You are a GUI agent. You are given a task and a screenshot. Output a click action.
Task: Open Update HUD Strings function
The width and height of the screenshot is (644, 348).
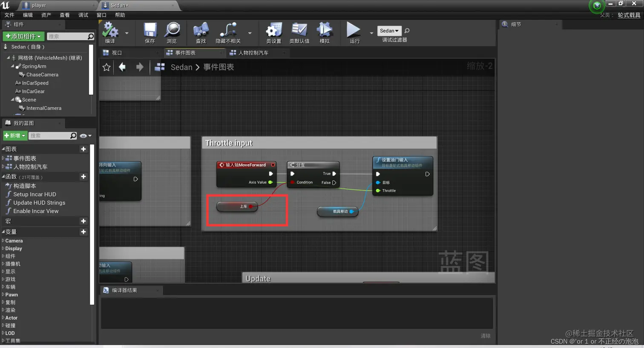click(x=39, y=203)
